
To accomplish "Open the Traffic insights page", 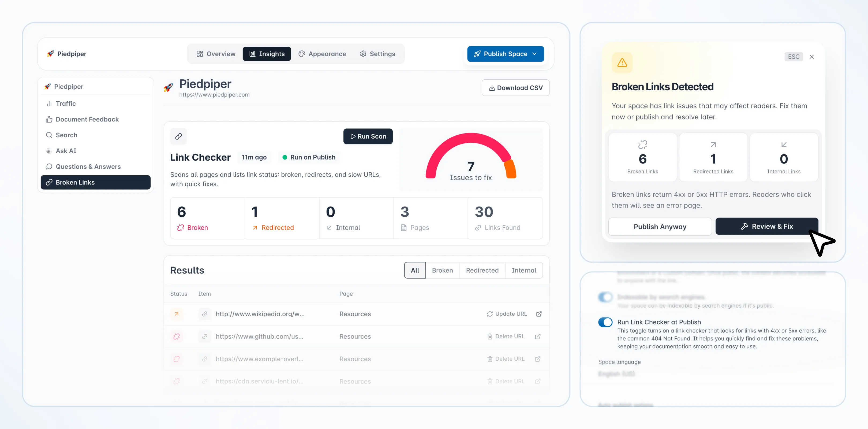I will coord(95,103).
